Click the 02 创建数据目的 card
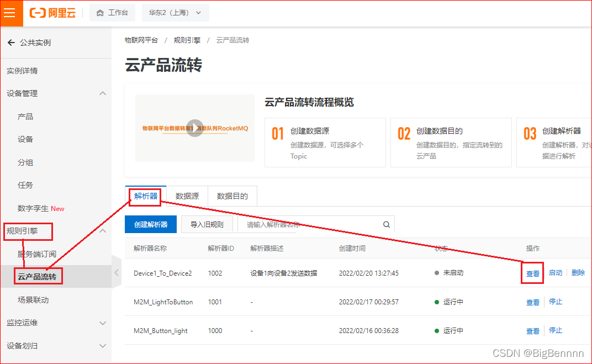 click(x=451, y=143)
